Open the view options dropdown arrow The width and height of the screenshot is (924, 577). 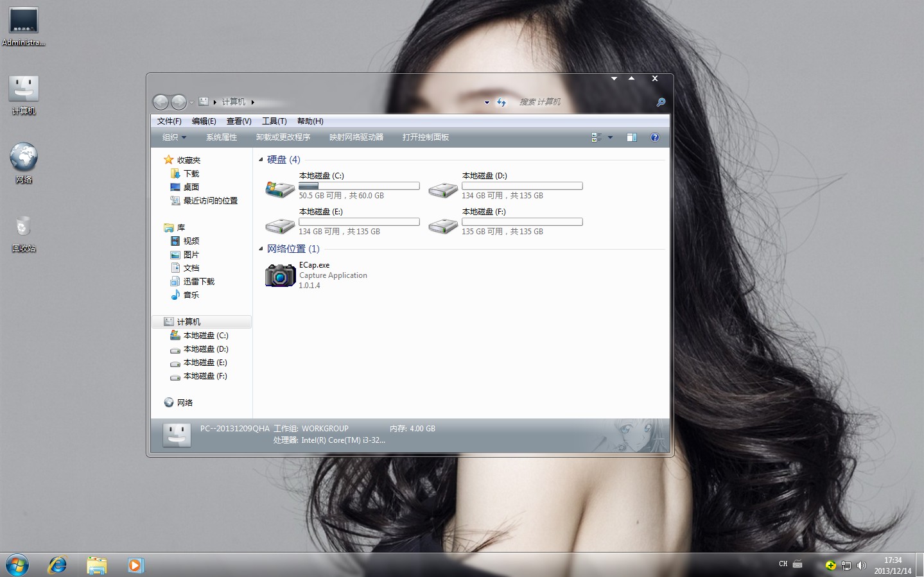point(610,137)
